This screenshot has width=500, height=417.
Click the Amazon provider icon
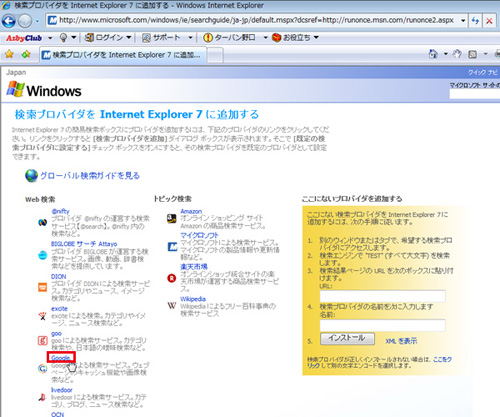pos(172,219)
